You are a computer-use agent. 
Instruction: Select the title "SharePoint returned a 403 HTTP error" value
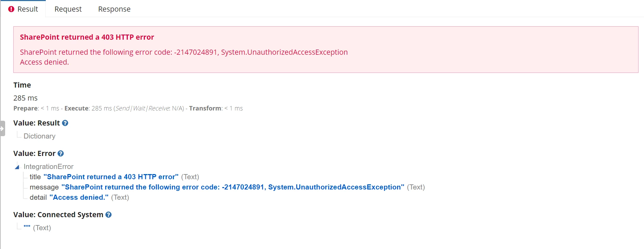tap(111, 177)
